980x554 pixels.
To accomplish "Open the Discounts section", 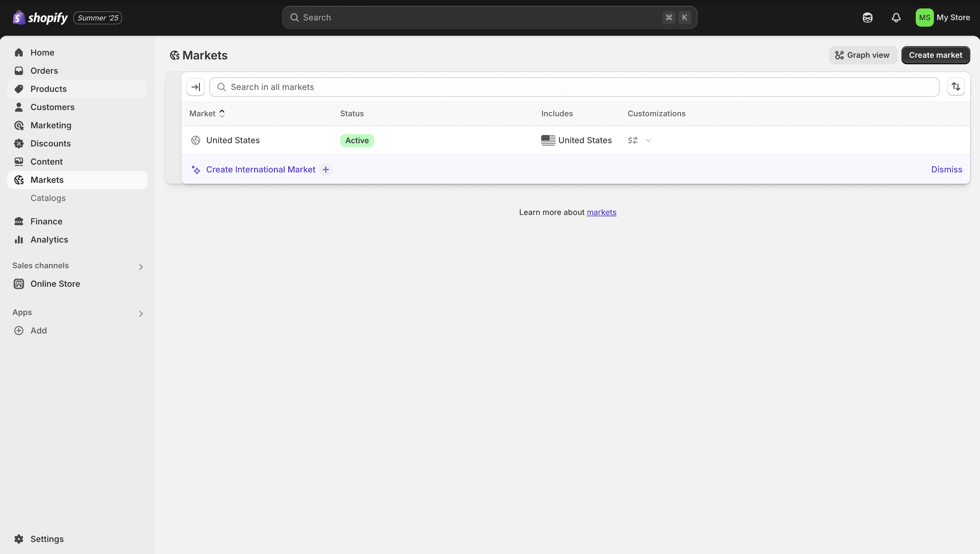I will click(50, 143).
